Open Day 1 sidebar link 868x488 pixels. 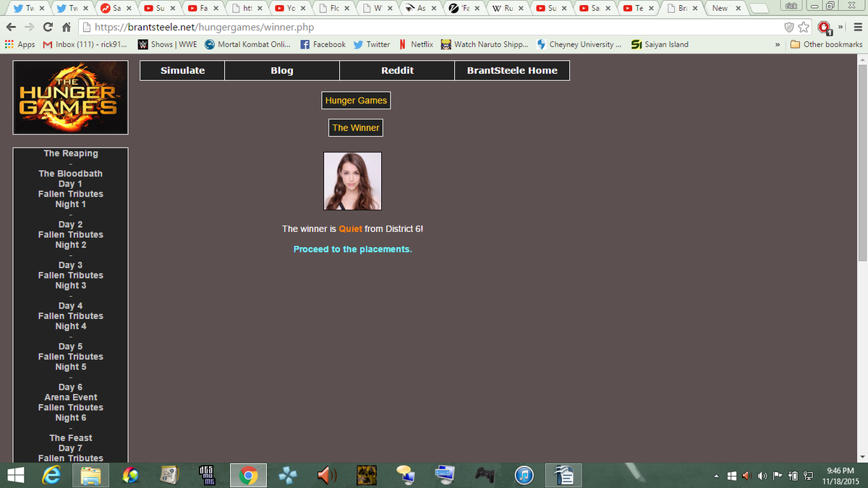tap(71, 184)
